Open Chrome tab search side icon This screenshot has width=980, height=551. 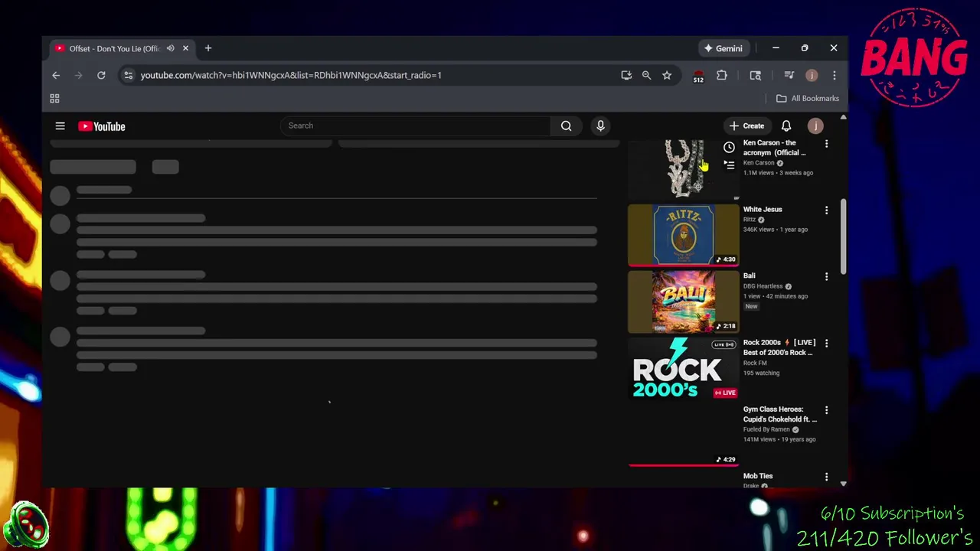click(756, 75)
